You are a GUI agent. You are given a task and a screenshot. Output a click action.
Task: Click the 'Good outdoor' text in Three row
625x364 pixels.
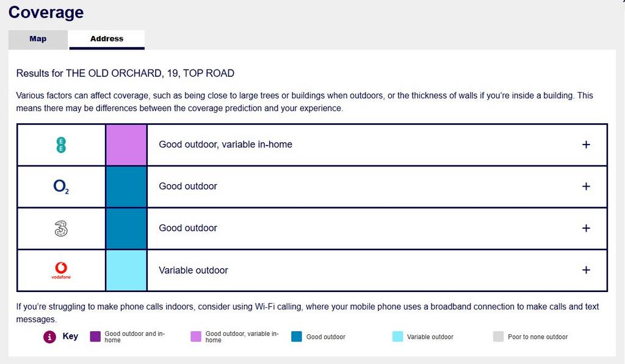pyautogui.click(x=188, y=228)
